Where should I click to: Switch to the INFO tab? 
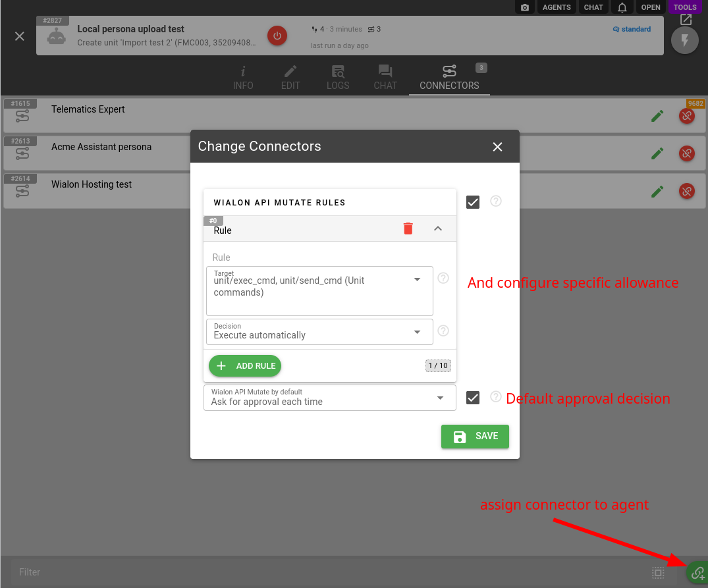[x=243, y=78]
